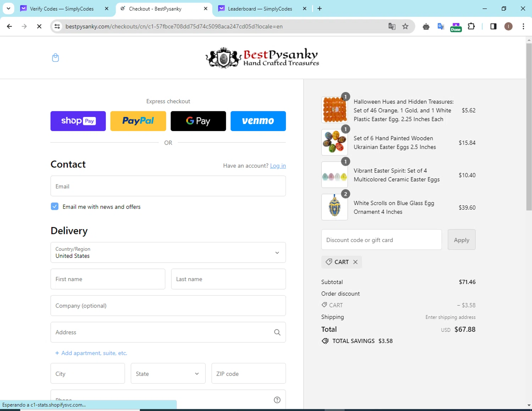Uncheck Email me with news and offers
The height and width of the screenshot is (411, 532).
point(55,207)
